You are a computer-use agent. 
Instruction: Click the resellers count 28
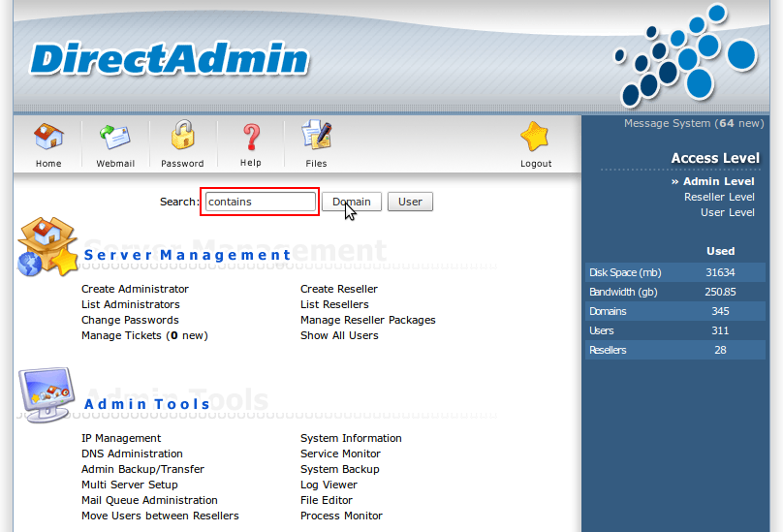(x=720, y=350)
